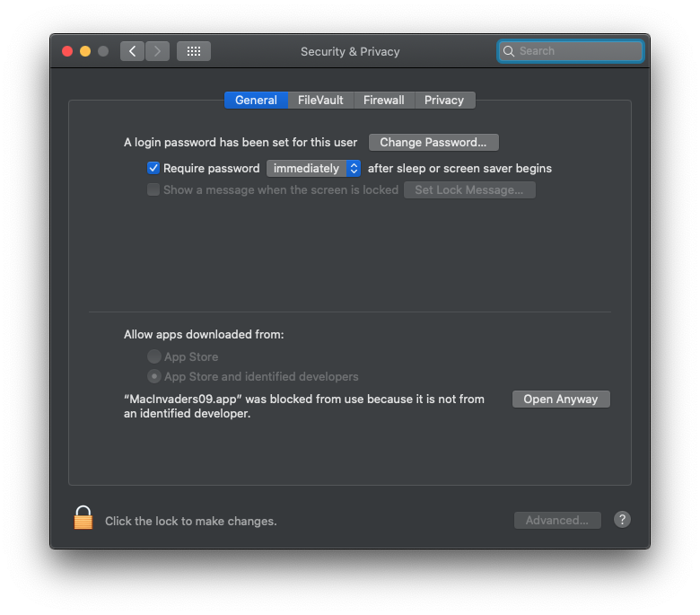Select the App Store radio button
The image size is (700, 615).
(154, 356)
